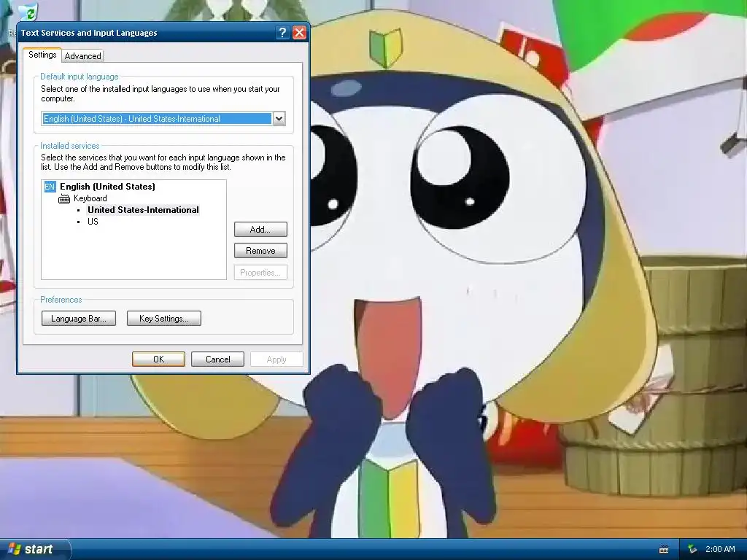The image size is (747, 560).
Task: Click the green arrow system tray icon
Action: pyautogui.click(x=693, y=549)
